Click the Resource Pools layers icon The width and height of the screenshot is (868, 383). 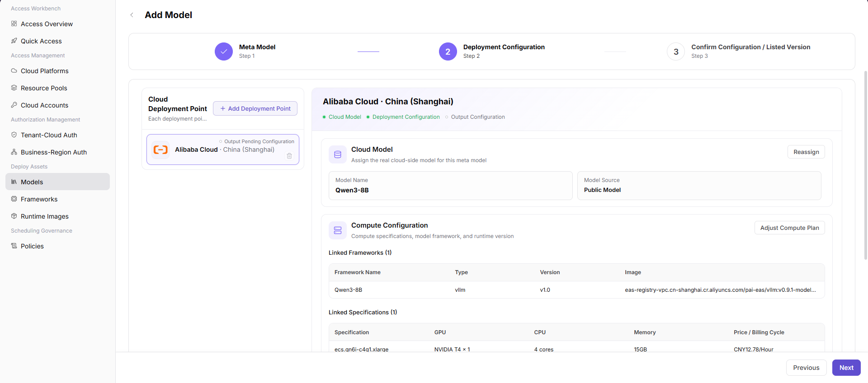pyautogui.click(x=14, y=88)
